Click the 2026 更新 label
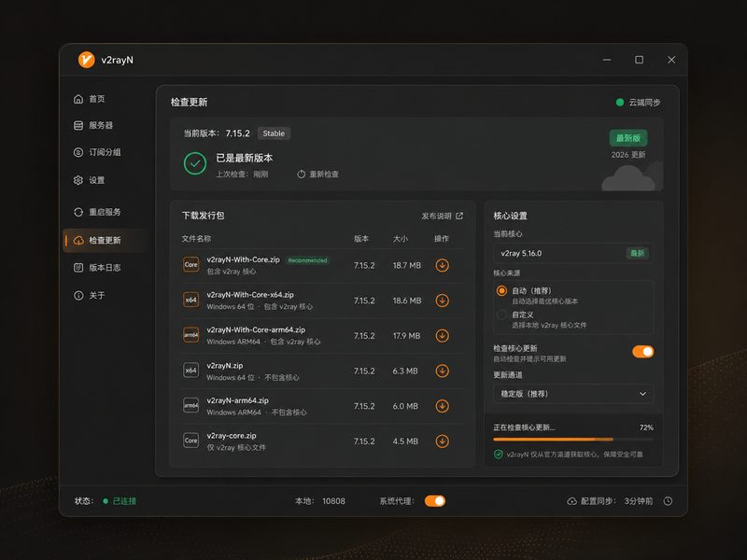The width and height of the screenshot is (747, 560). click(628, 155)
